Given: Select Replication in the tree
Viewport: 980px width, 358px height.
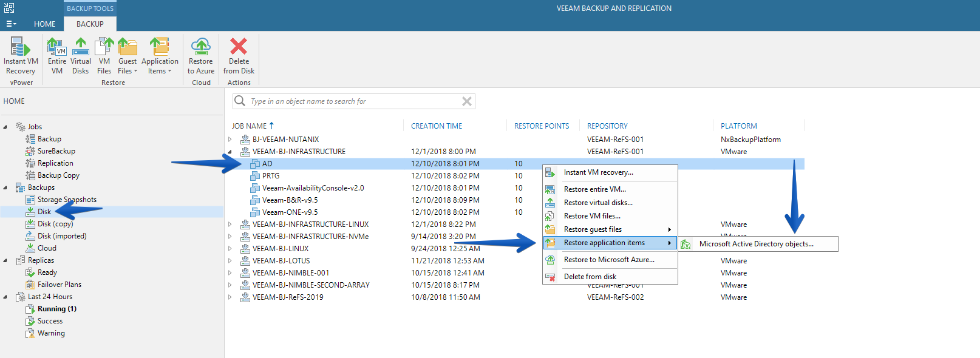Looking at the screenshot, I should pyautogui.click(x=55, y=163).
